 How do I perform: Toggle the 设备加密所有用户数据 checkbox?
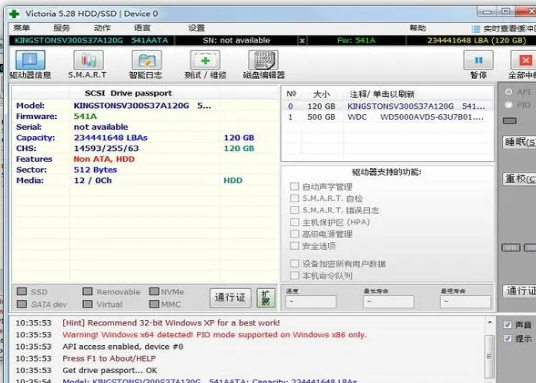tap(294, 264)
